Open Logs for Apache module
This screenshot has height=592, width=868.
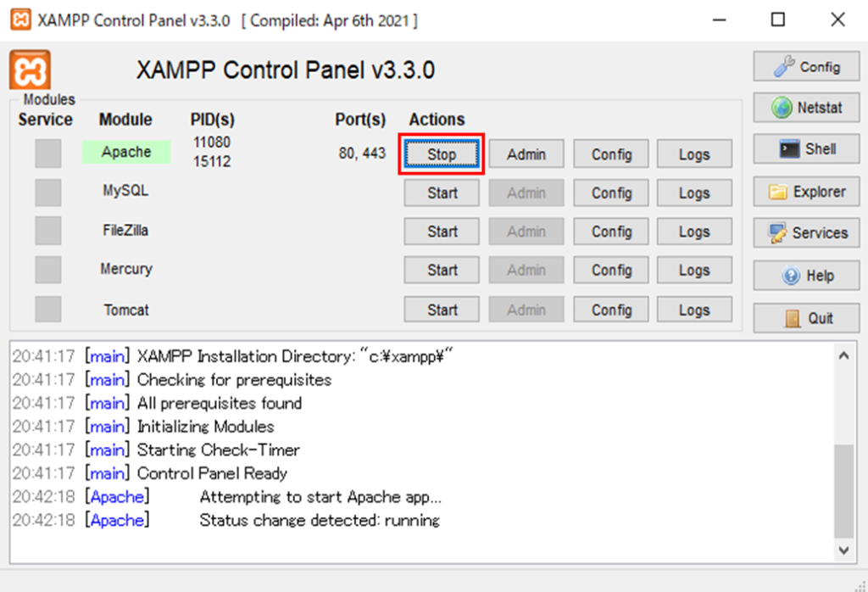tap(693, 154)
